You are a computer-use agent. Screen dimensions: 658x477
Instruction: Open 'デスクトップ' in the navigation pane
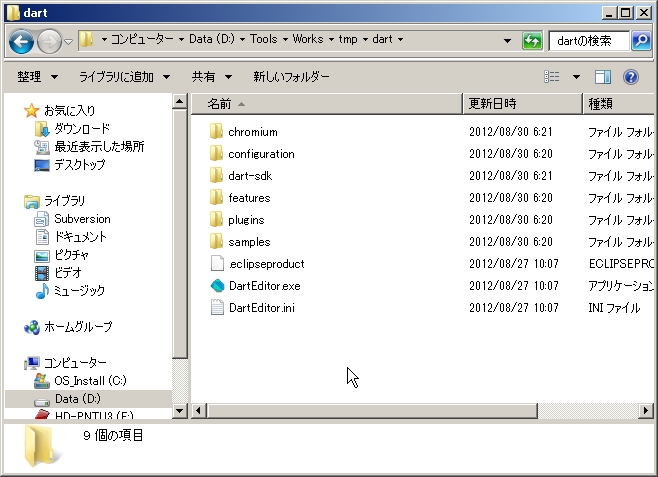pyautogui.click(x=70, y=165)
